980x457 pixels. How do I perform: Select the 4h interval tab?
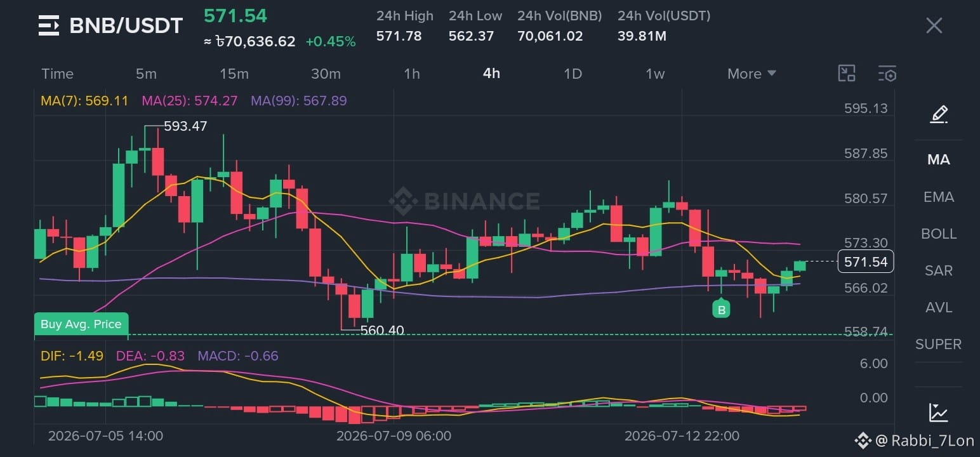click(x=491, y=74)
